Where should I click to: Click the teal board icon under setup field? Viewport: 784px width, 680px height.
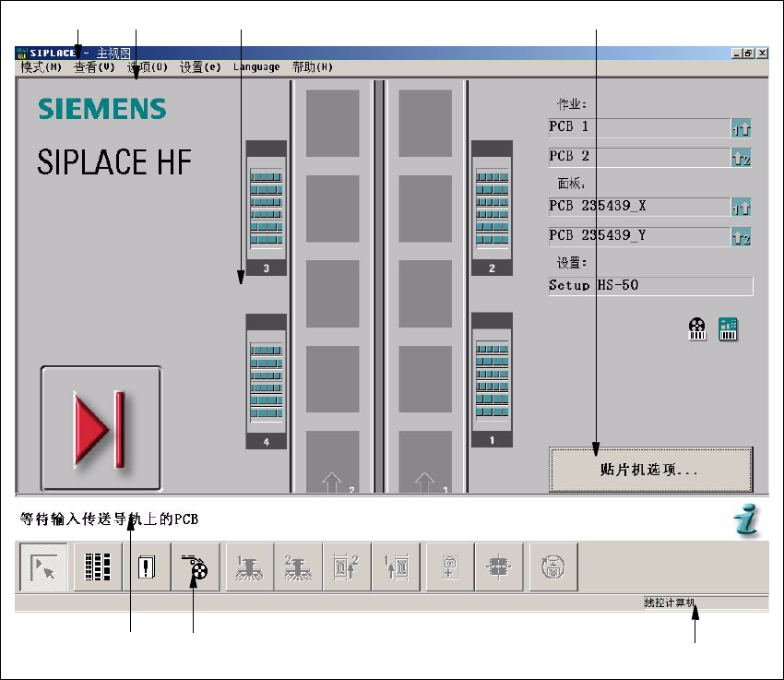[x=728, y=329]
